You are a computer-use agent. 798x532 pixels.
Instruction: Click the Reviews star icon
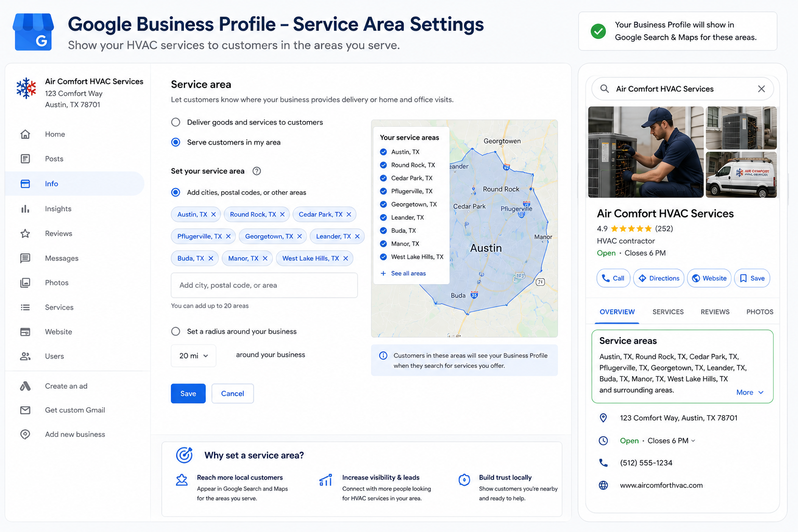pyautogui.click(x=25, y=233)
